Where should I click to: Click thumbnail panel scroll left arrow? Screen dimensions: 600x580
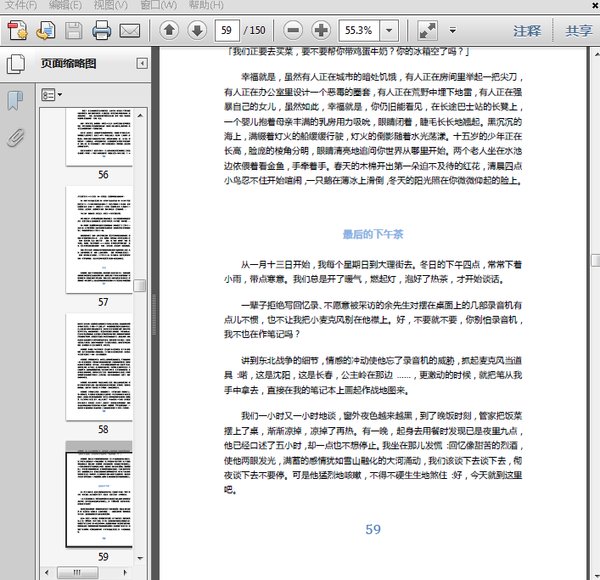[47, 573]
